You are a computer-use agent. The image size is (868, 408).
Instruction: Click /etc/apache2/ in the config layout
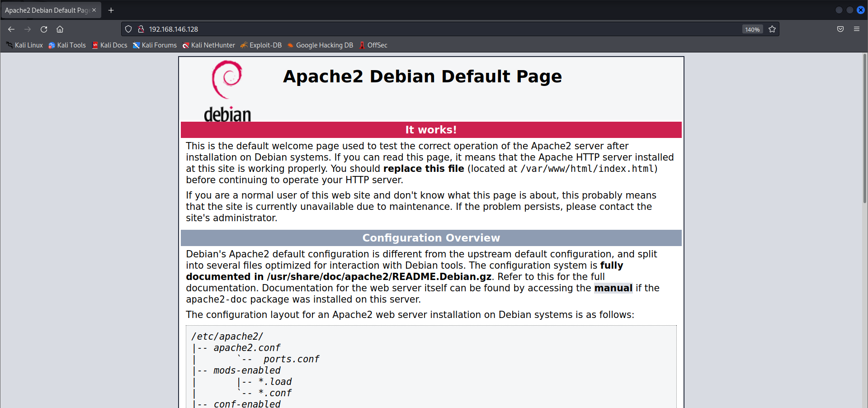pyautogui.click(x=227, y=337)
